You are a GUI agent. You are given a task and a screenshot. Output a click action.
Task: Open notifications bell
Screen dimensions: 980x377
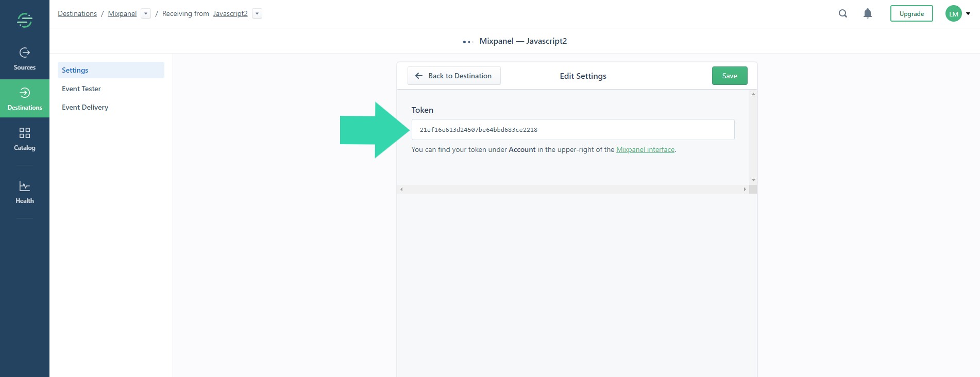coord(868,14)
